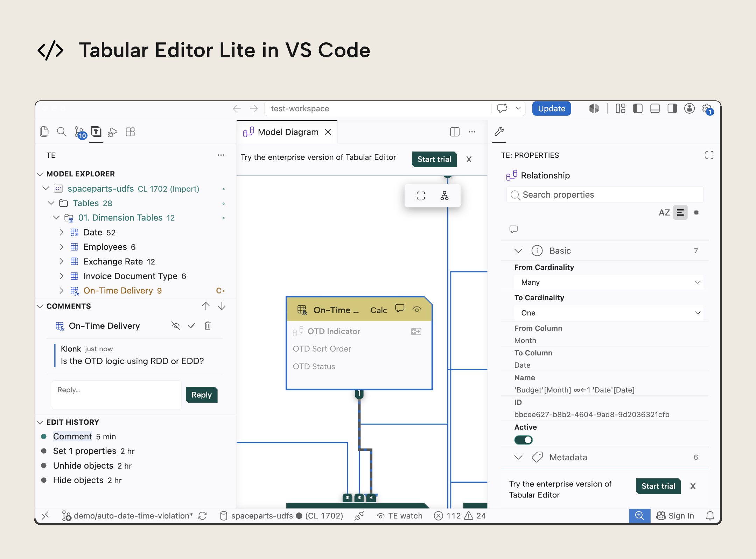Toggle the primary side bar
The width and height of the screenshot is (756, 559).
click(638, 108)
